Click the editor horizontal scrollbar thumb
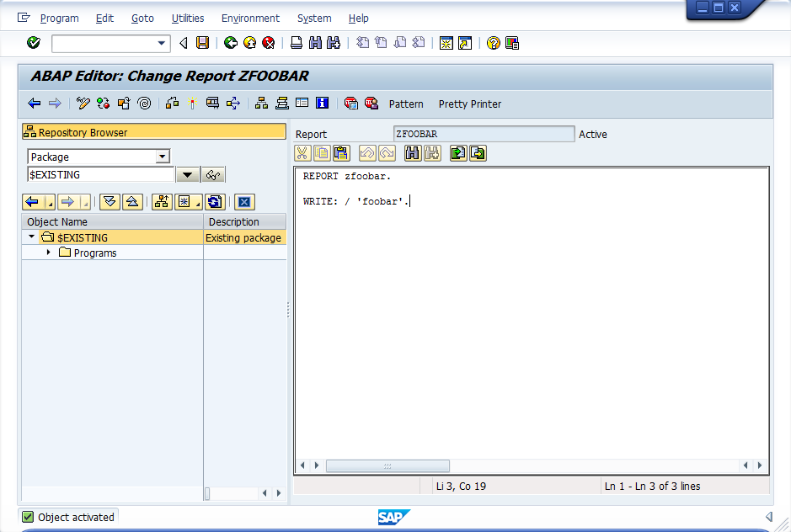The height and width of the screenshot is (532, 791). click(x=387, y=465)
